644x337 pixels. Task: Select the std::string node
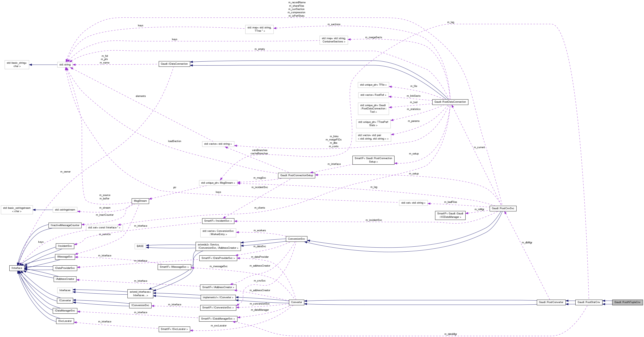tap(65, 65)
